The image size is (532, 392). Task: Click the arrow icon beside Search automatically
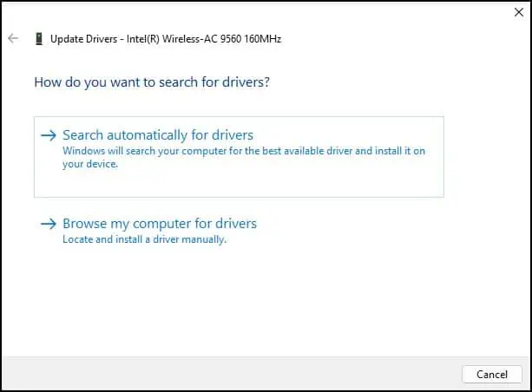[49, 135]
